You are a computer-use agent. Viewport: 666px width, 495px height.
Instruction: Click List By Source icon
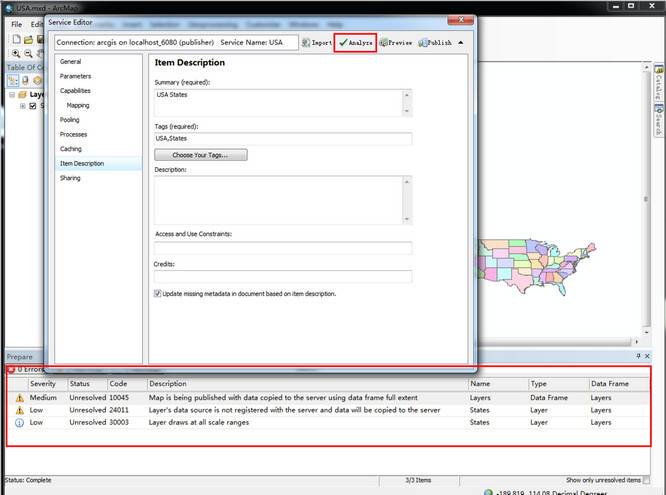pos(25,80)
